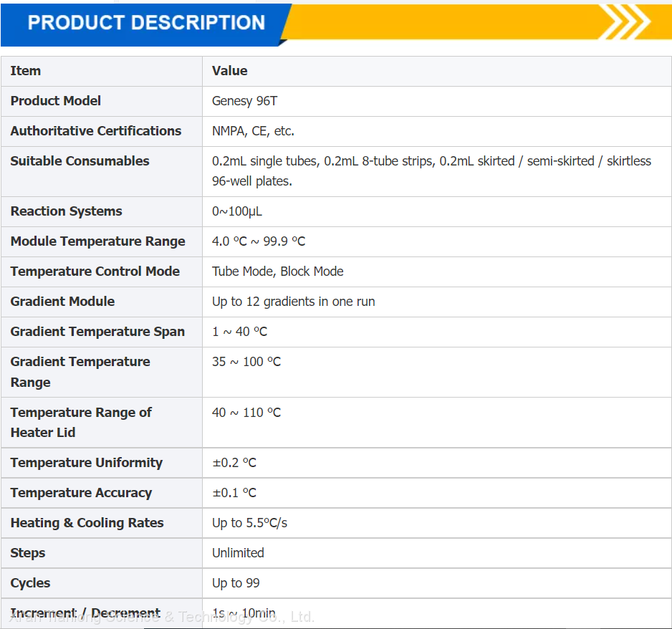Select the Item column header
Image resolution: width=672 pixels, height=629 pixels.
coord(26,71)
